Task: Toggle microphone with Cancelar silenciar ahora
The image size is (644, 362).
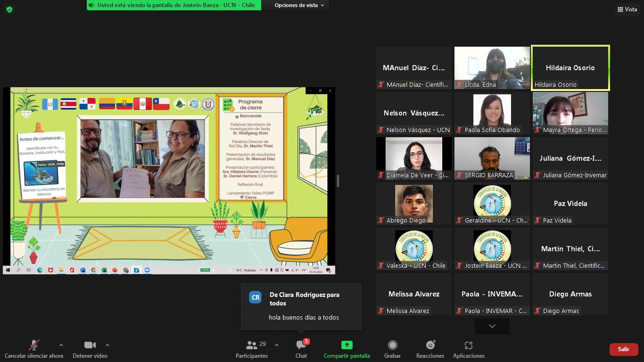Action: coord(34,348)
